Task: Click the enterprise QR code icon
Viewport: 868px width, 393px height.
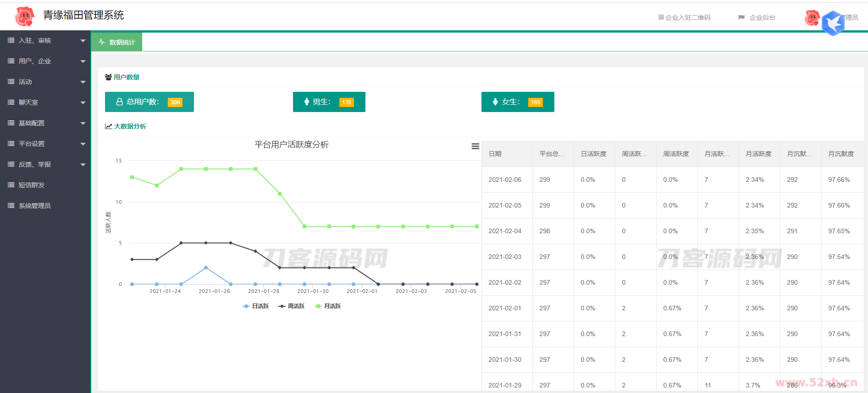Action: tap(661, 17)
